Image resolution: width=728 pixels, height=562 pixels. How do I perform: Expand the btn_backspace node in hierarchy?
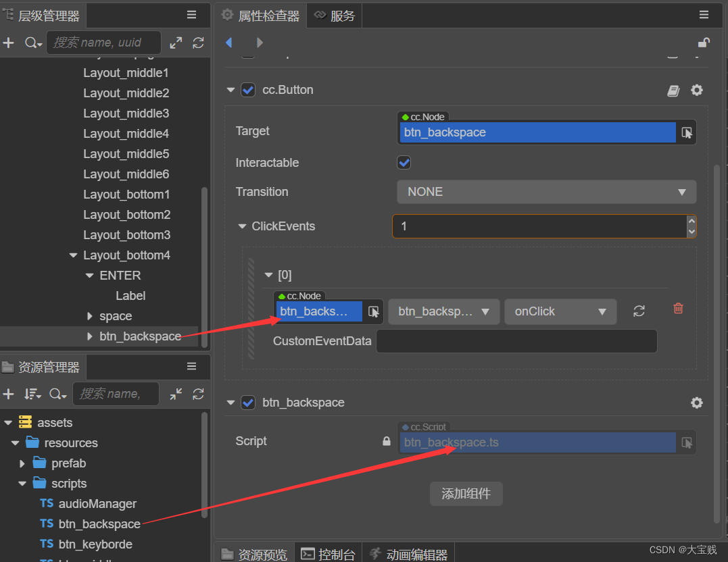tap(90, 336)
